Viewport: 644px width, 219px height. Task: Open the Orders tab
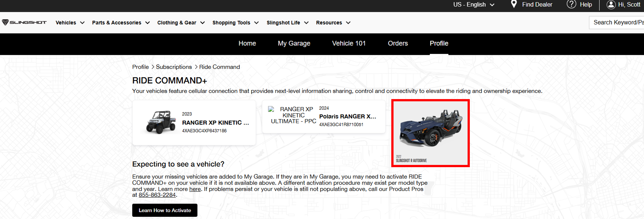pyautogui.click(x=397, y=43)
